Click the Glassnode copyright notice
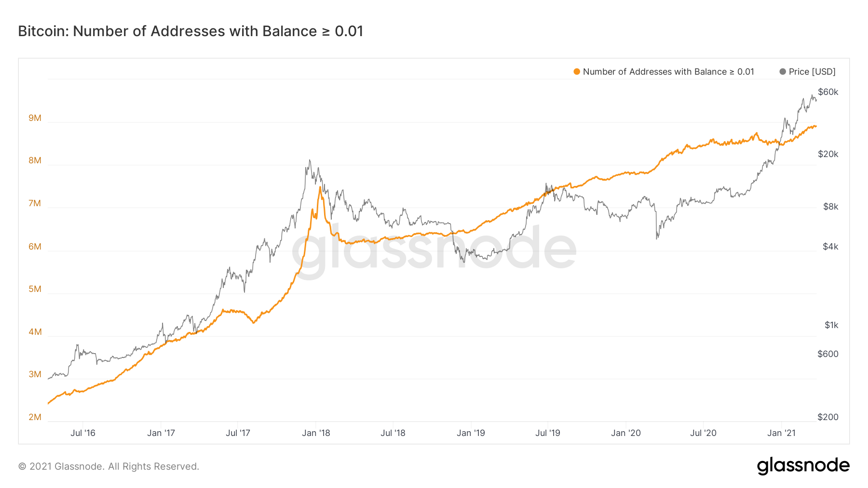 pos(108,466)
